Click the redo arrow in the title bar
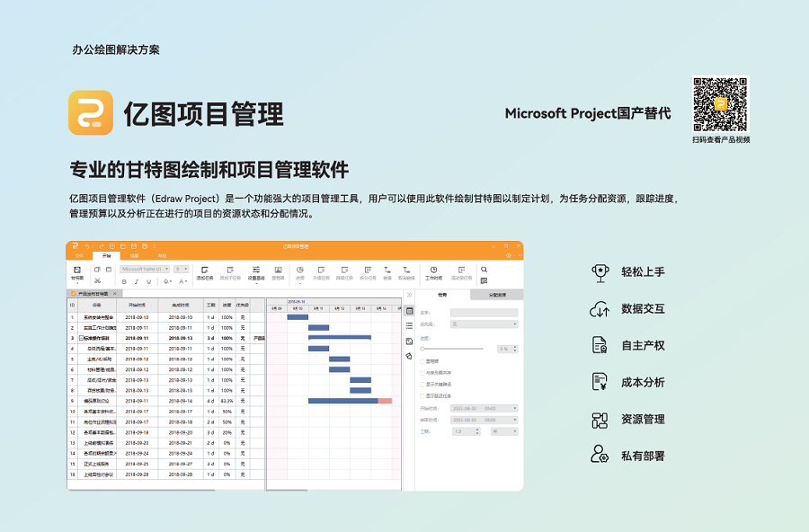 tap(101, 246)
